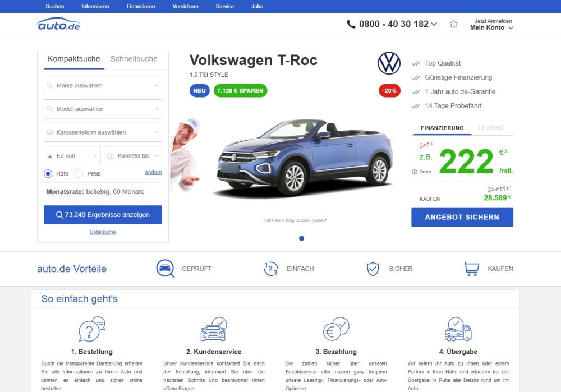Click the 1.0 TSI STYLE subtitle
Image resolution: width=561 pixels, height=392 pixels.
[x=209, y=75]
